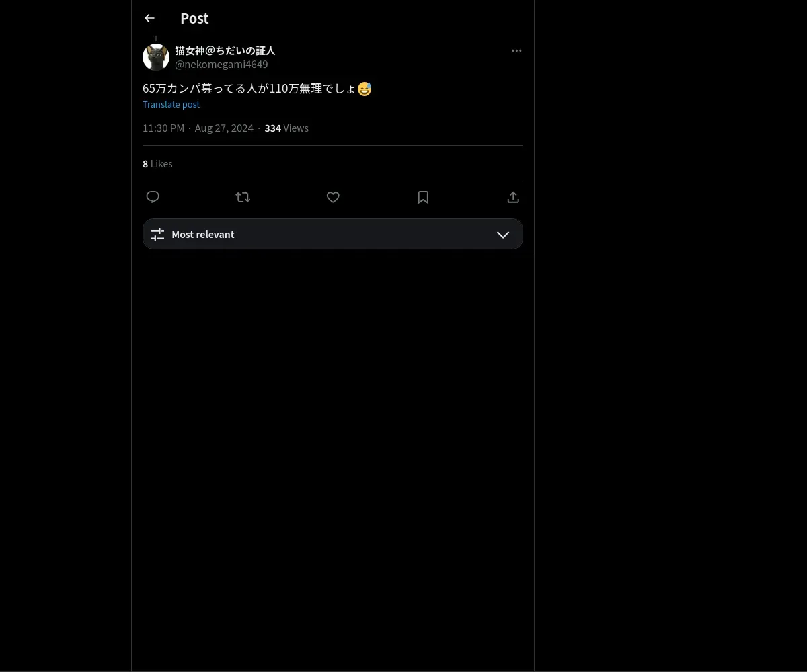
Task: Open the 猫女神@ちだいの証人 display name profile
Action: [225, 50]
